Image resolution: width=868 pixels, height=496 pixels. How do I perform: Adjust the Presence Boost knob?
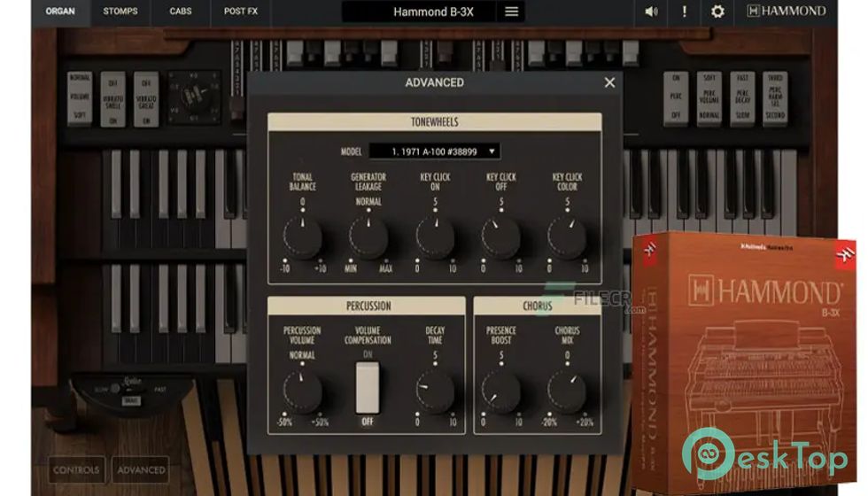501,391
